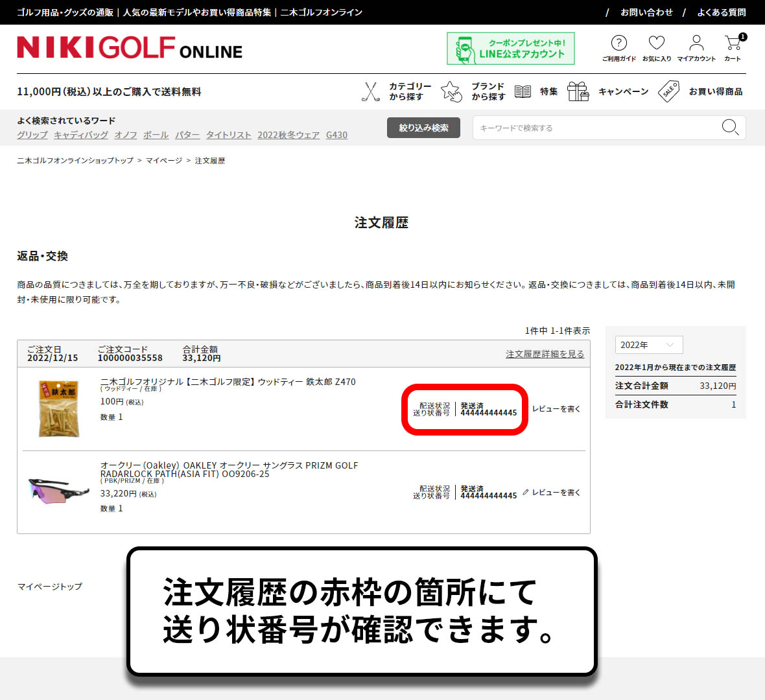The width and height of the screenshot is (765, 700).
Task: Go to マイページトップ link
Action: [50, 587]
